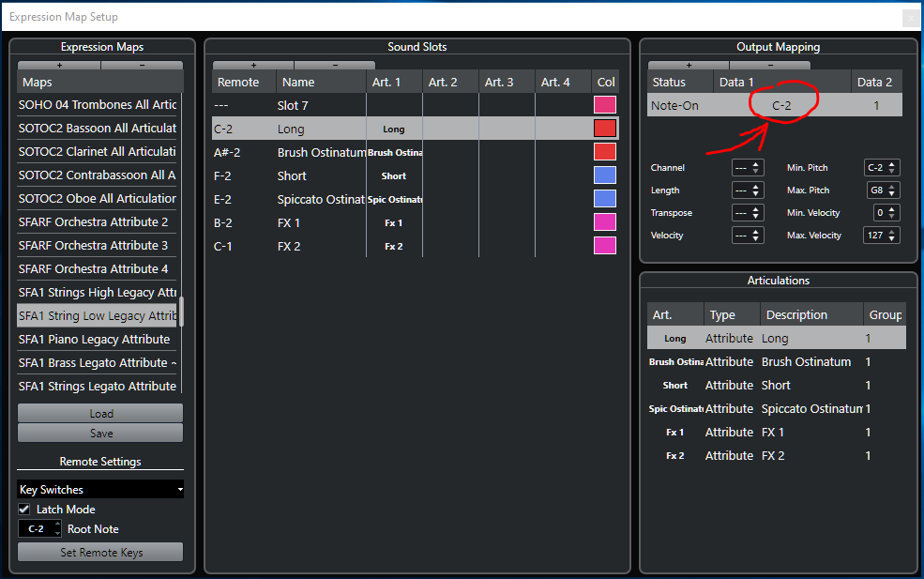924x579 pixels.
Task: Add a new sound slot
Action: point(251,66)
